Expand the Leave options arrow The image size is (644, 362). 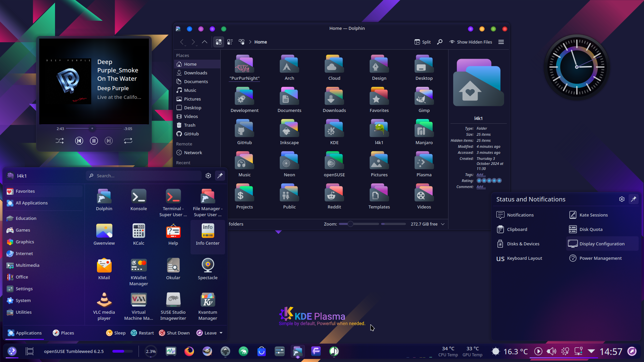[221, 333]
